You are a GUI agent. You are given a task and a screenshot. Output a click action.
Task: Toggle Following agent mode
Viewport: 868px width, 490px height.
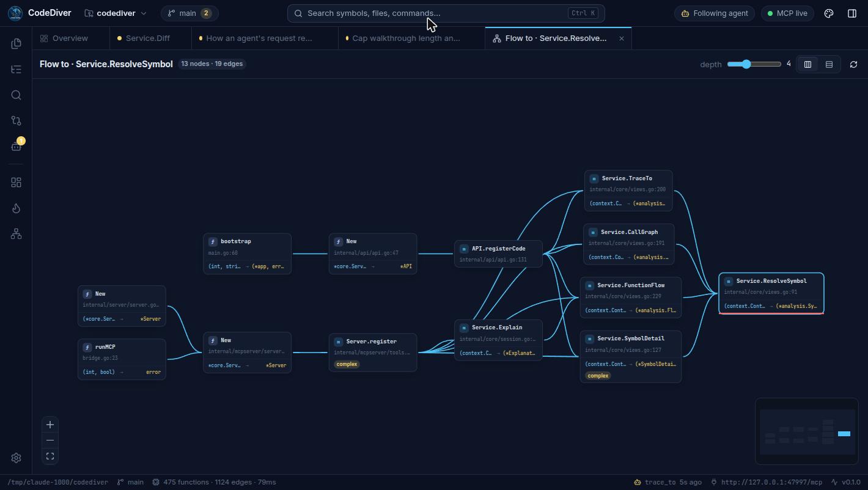coord(715,13)
